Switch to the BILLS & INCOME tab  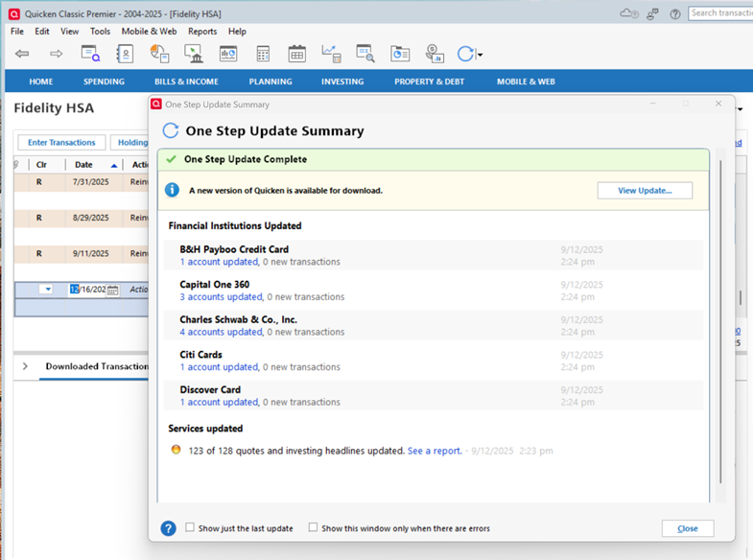pyautogui.click(x=186, y=82)
